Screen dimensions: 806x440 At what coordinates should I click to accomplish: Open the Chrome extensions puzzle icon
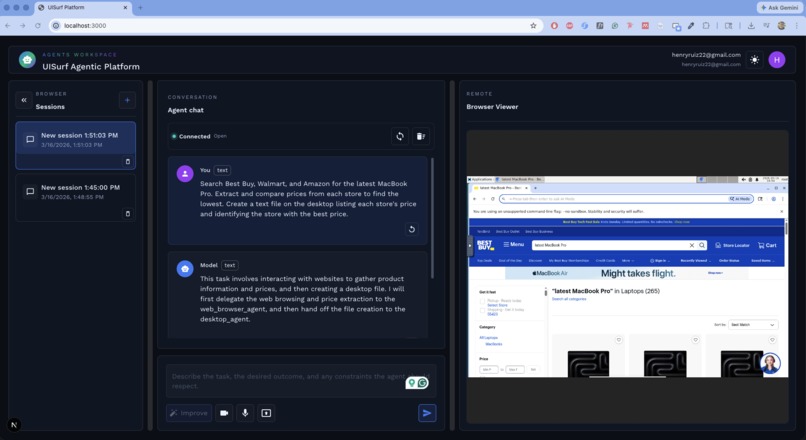[706, 25]
